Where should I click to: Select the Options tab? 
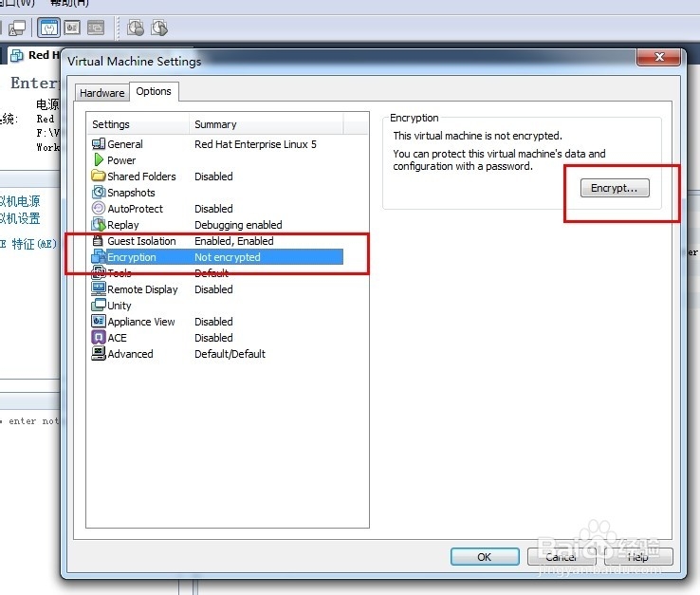(x=154, y=91)
